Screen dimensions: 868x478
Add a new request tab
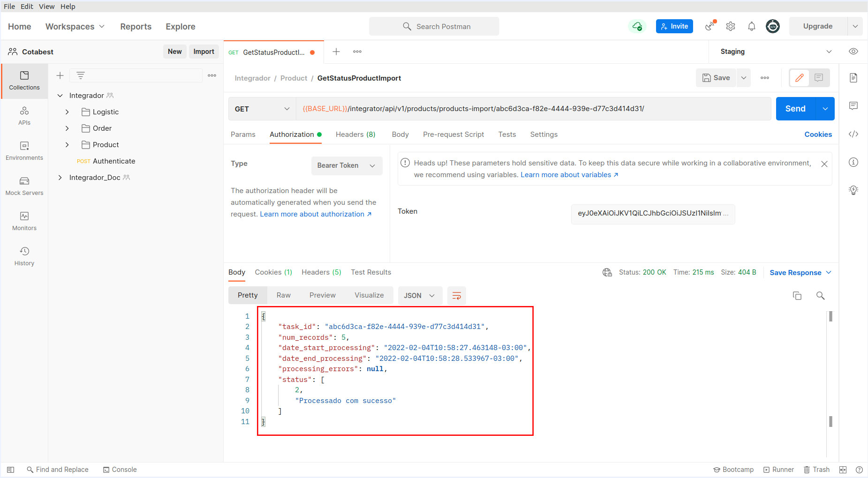336,52
